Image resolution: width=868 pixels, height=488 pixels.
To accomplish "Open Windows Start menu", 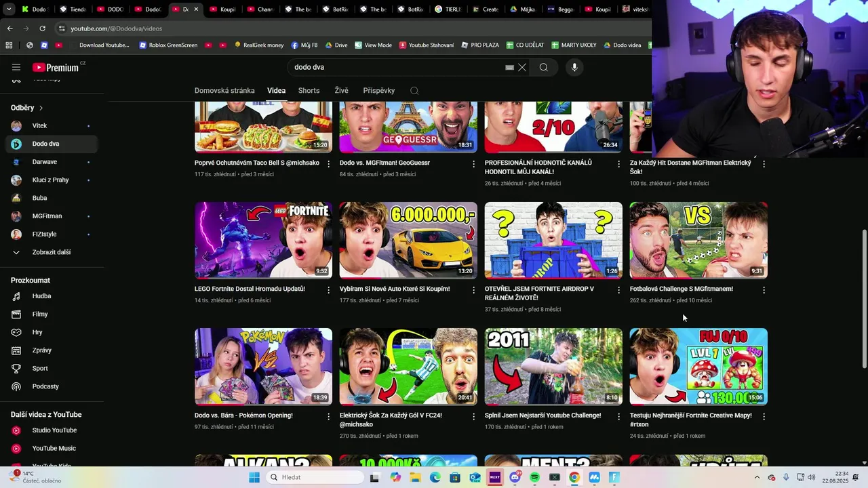I will [x=254, y=477].
